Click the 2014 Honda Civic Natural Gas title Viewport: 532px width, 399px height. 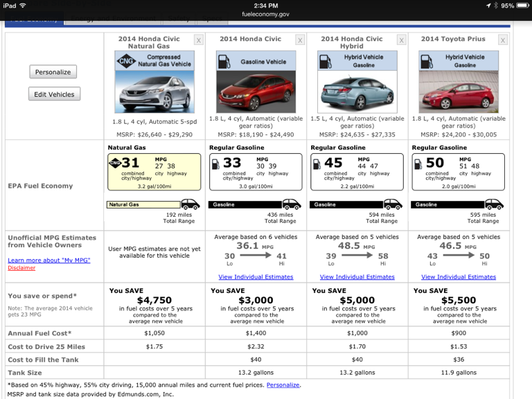149,42
